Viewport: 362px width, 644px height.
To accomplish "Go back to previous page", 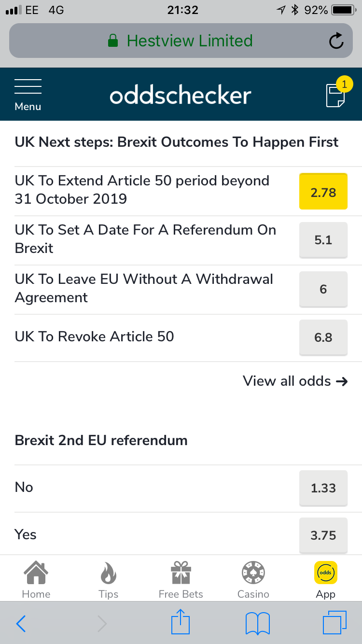I will (x=21, y=623).
